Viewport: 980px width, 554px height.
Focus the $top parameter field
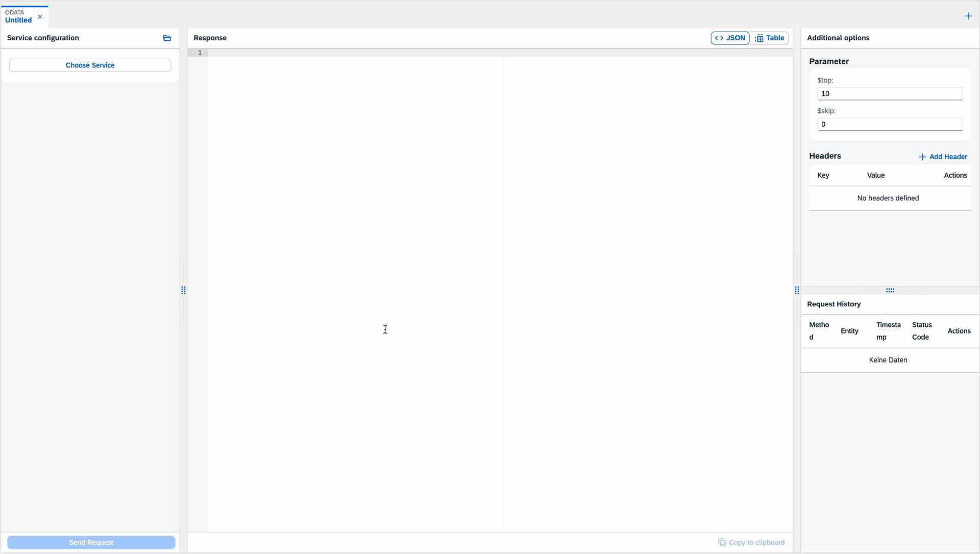coord(890,94)
